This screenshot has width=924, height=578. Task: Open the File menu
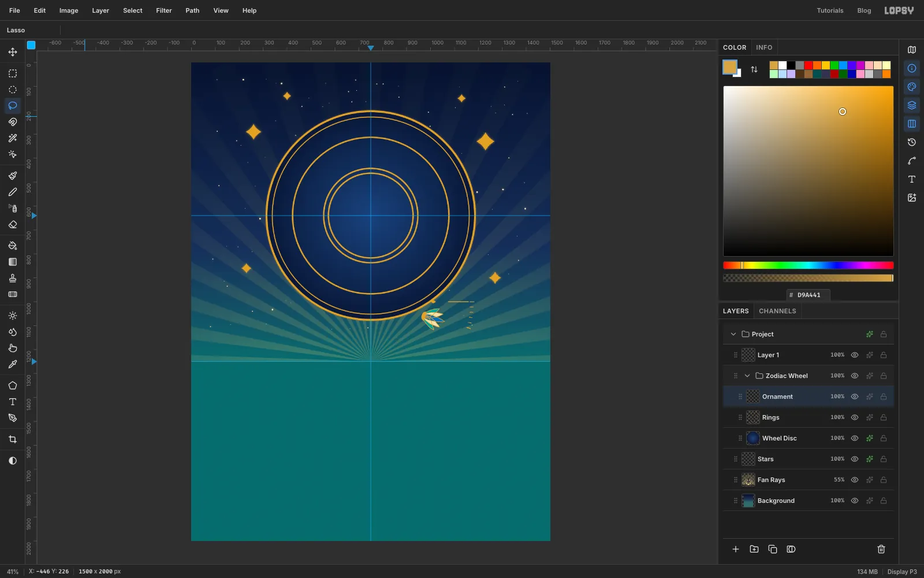point(14,10)
